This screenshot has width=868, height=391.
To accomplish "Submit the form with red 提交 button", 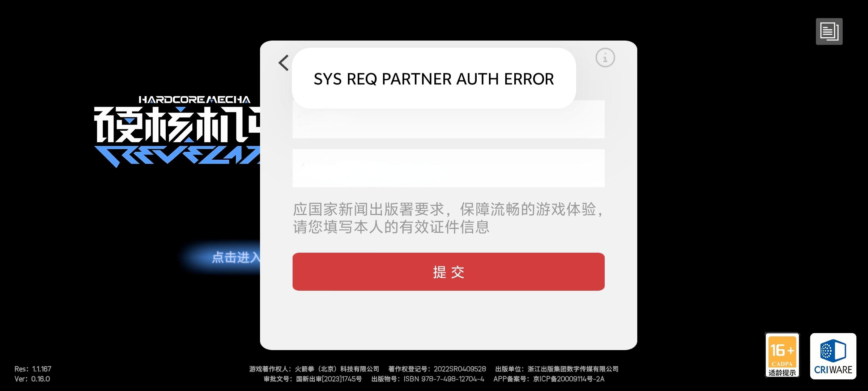I will click(448, 272).
